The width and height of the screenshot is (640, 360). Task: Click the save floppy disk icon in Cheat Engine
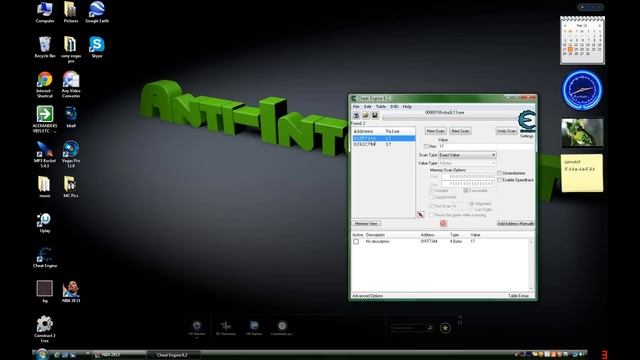(374, 116)
